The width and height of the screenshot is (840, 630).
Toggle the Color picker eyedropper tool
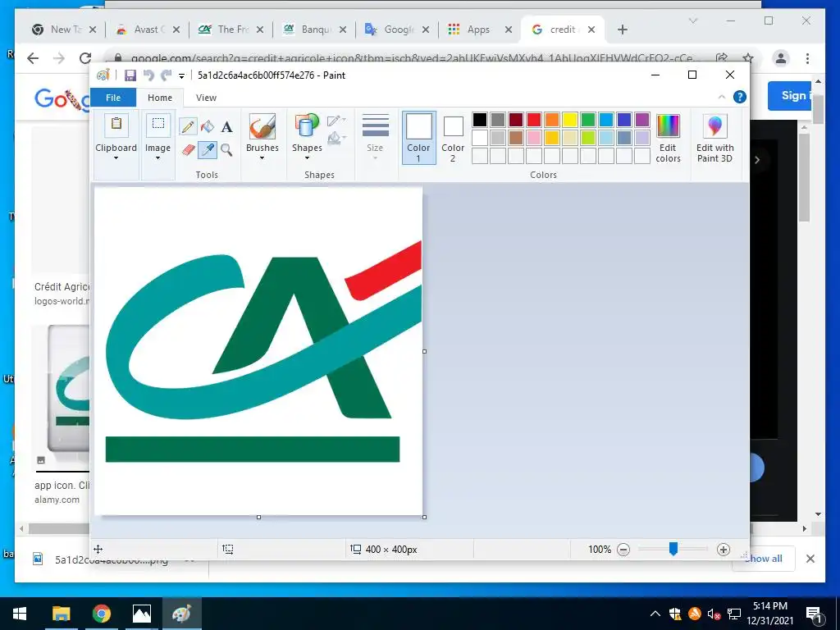pos(208,150)
